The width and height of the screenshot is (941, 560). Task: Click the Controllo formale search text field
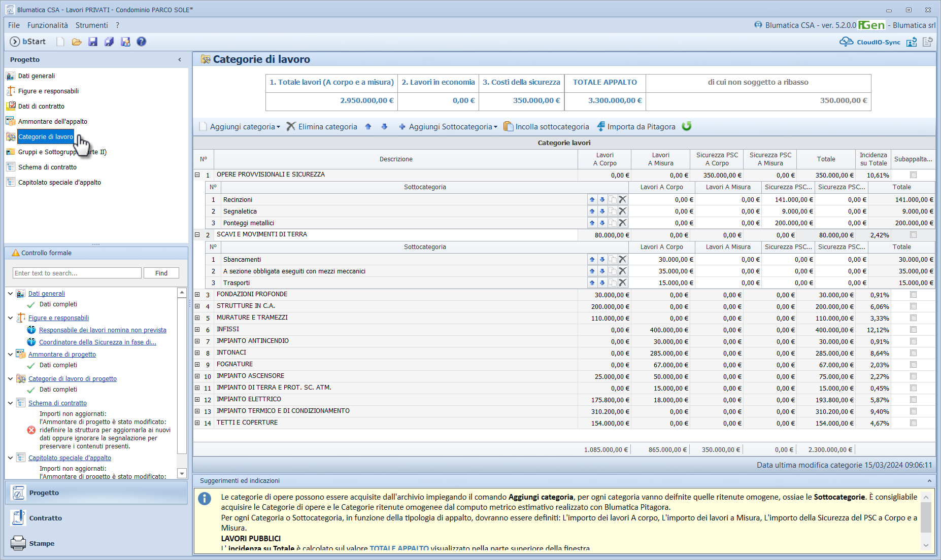pos(77,273)
